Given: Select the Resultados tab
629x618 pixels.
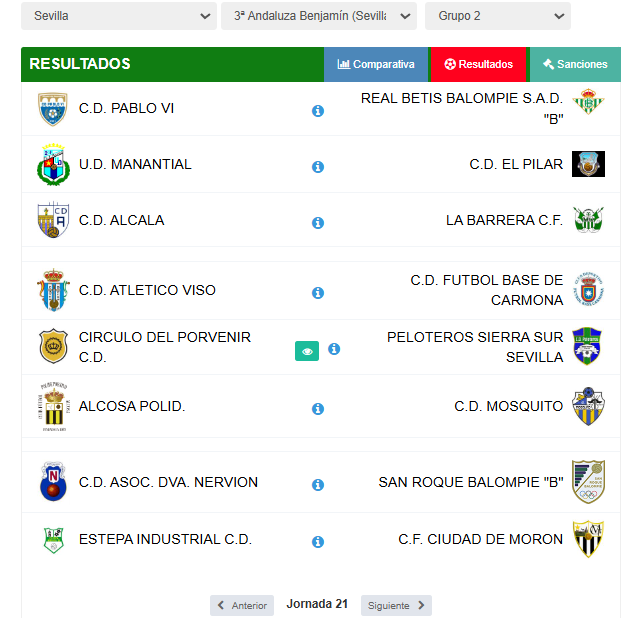Looking at the screenshot, I should [x=478, y=64].
